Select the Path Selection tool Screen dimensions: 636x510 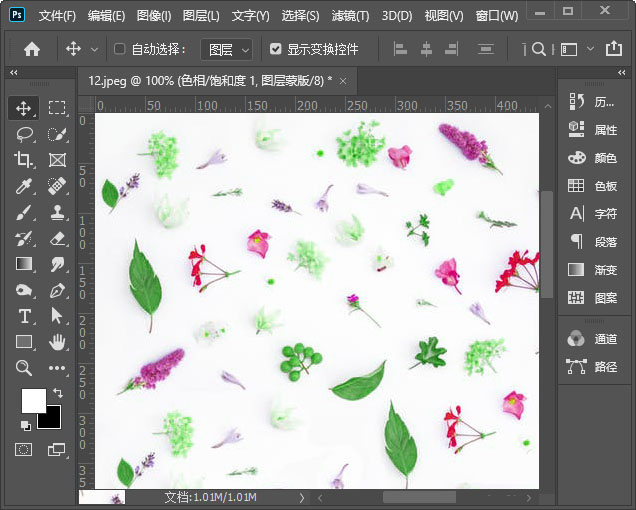point(57,316)
